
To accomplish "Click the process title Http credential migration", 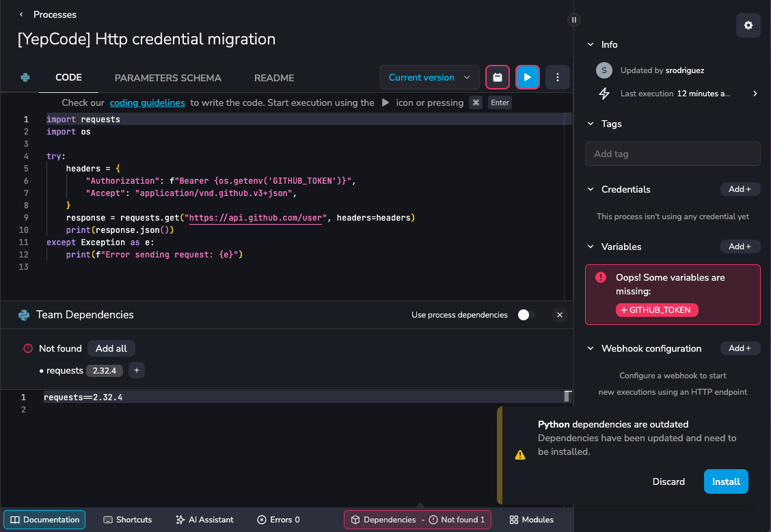I will coord(146,40).
